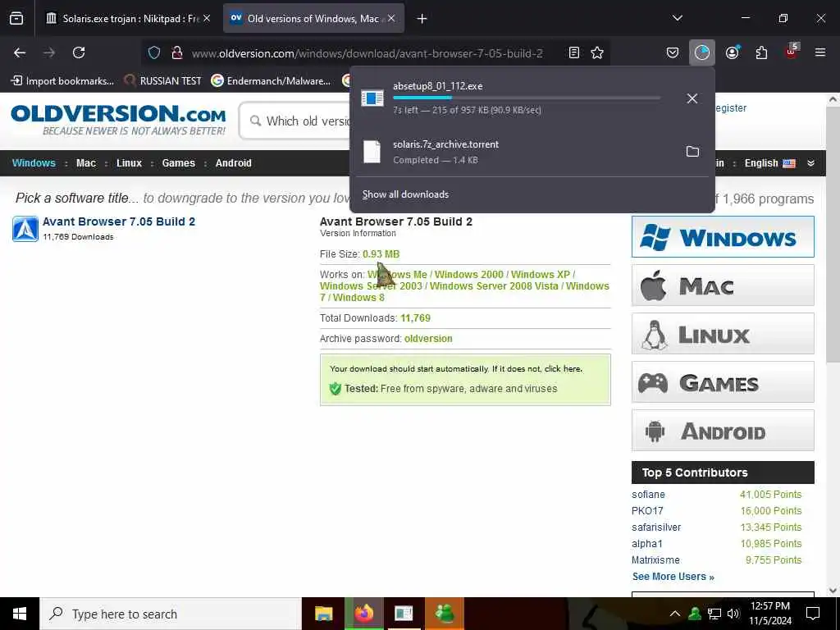Click the absetup8_01_112.exe download progress bar
The width and height of the screenshot is (840, 630).
(526, 98)
